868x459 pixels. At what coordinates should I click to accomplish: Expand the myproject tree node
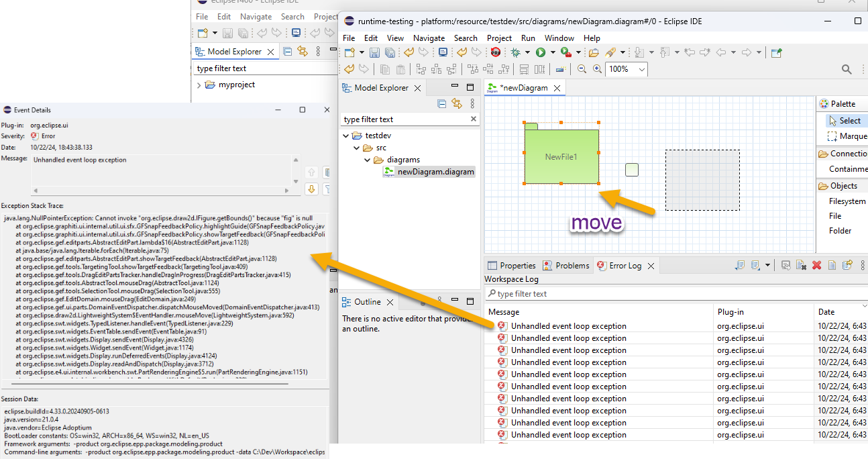point(199,85)
